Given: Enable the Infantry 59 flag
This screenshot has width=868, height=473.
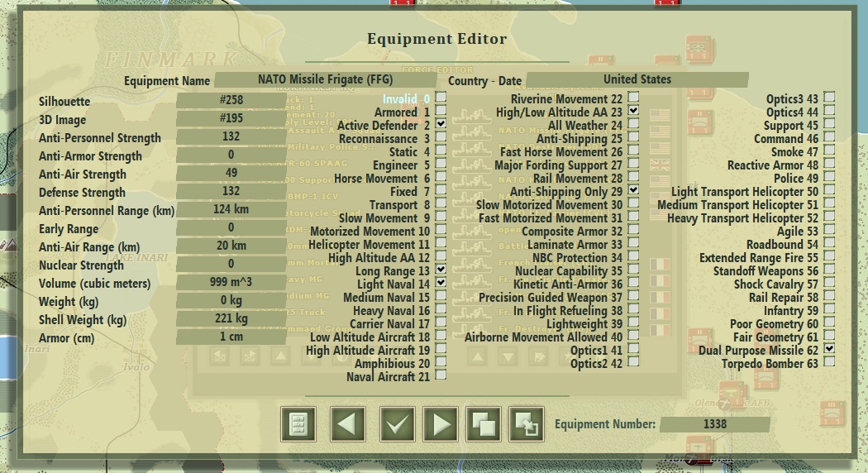Looking at the screenshot, I should coord(829,309).
